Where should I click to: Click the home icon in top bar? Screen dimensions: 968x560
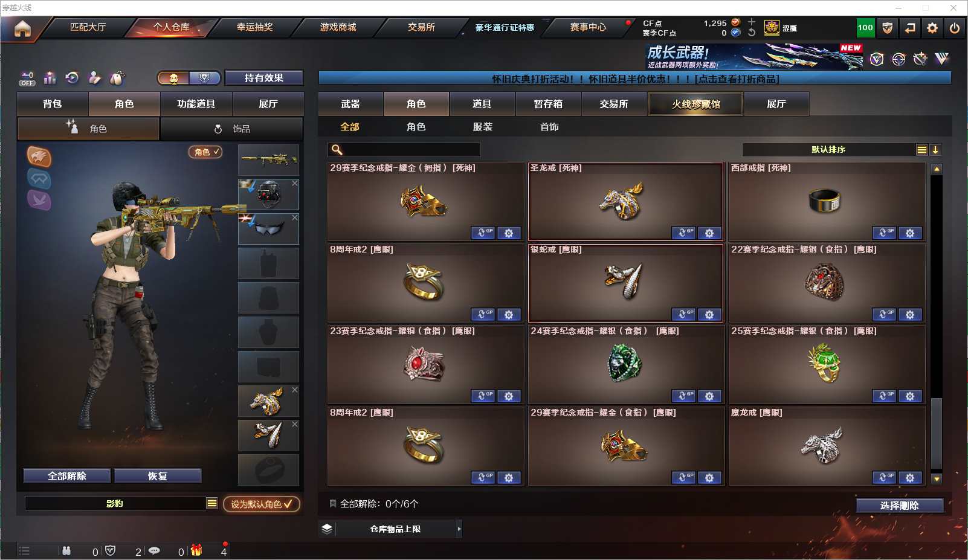click(22, 28)
